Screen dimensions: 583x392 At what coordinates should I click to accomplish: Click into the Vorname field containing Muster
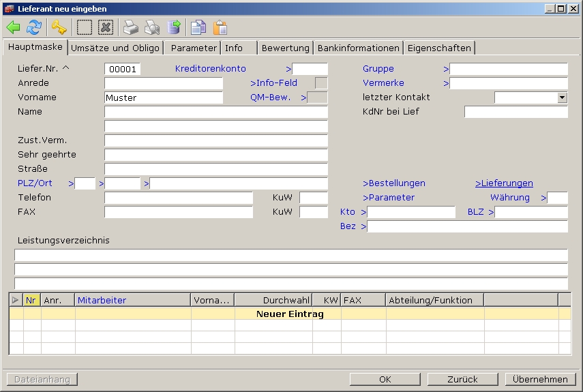(163, 97)
